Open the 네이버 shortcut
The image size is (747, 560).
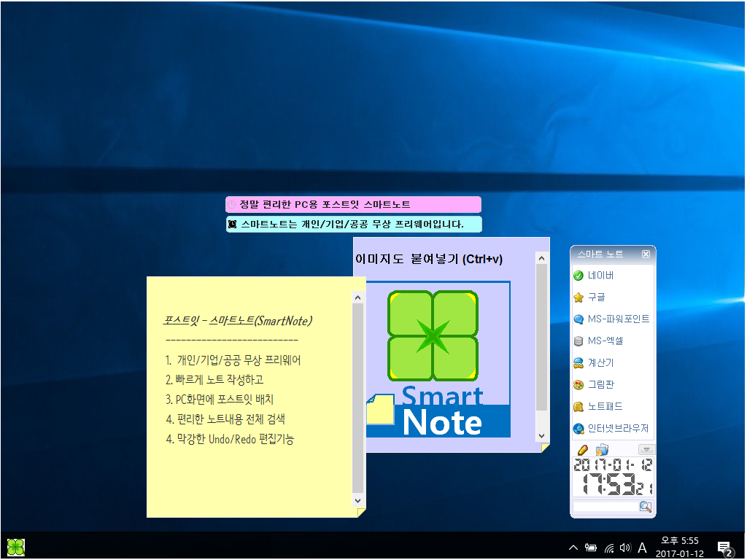tap(600, 276)
